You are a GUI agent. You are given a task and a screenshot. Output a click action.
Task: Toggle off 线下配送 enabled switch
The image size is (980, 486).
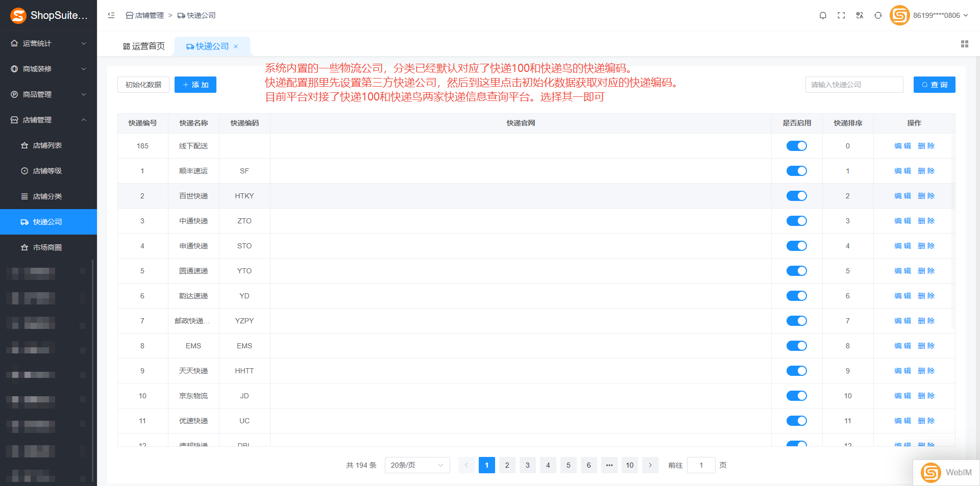click(796, 146)
